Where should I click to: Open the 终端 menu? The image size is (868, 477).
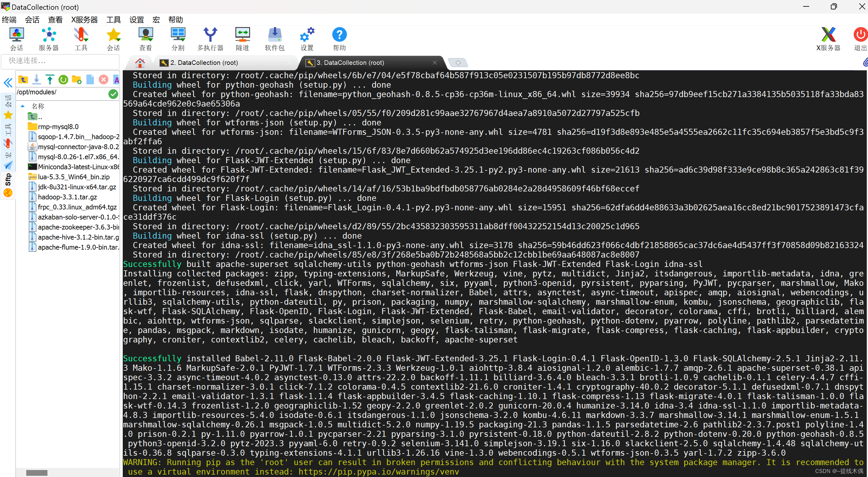coord(9,20)
